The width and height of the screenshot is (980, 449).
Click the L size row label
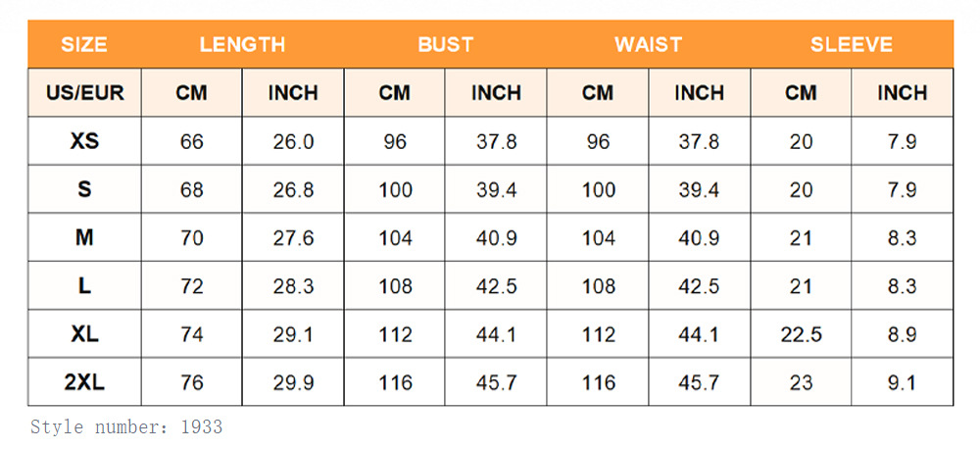click(84, 286)
